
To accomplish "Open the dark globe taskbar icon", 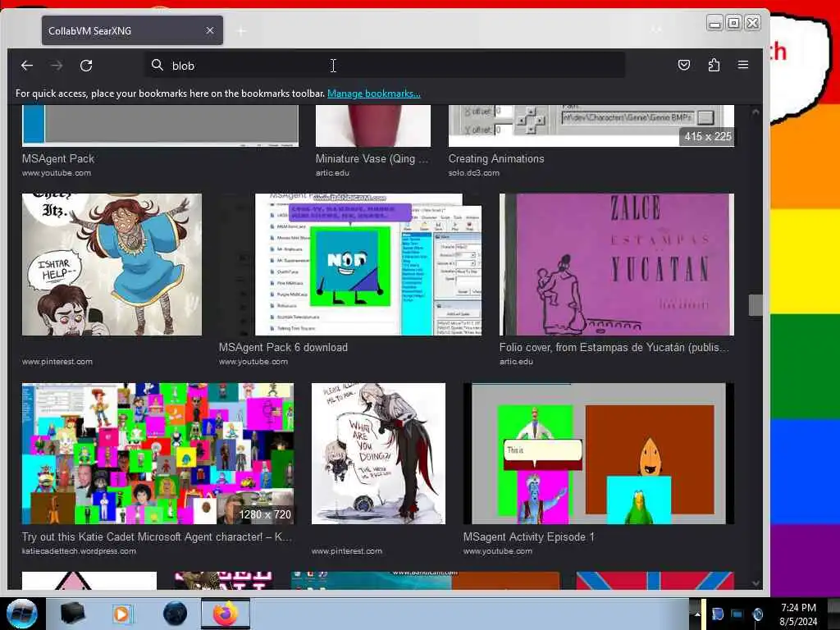I will tap(175, 614).
